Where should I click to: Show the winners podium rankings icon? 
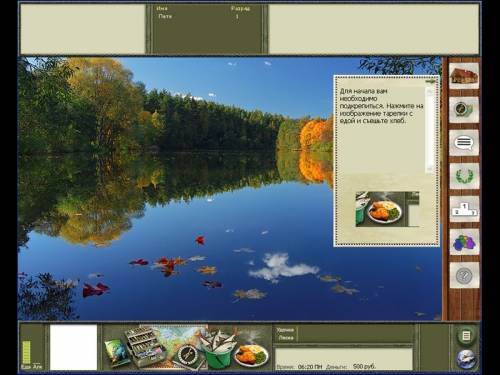pos(464,209)
